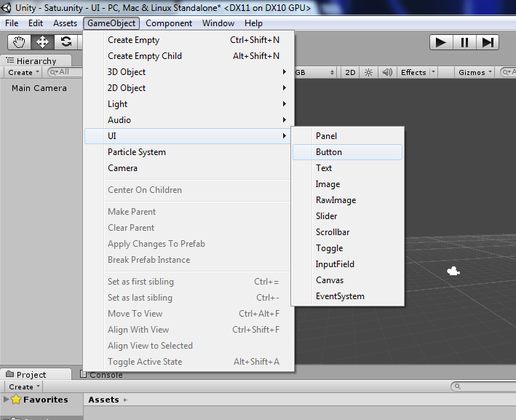Switch to the Project tab
This screenshot has width=516, height=420.
(x=36, y=375)
